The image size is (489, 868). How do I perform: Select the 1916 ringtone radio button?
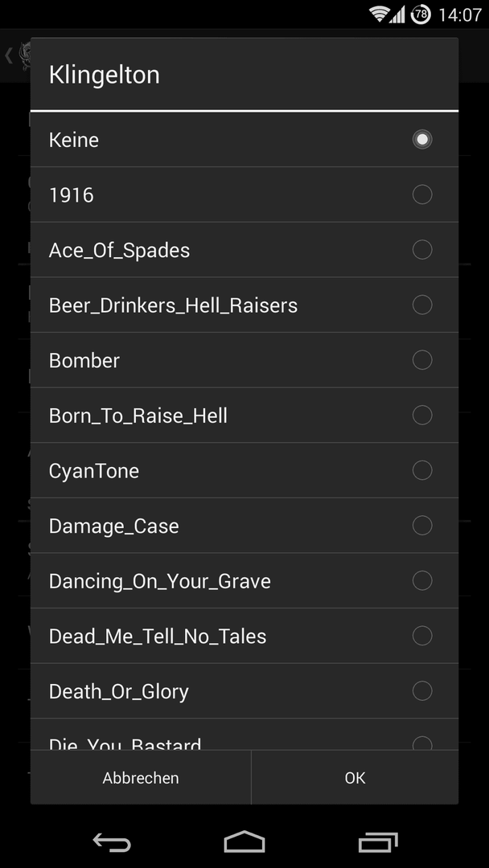(422, 194)
